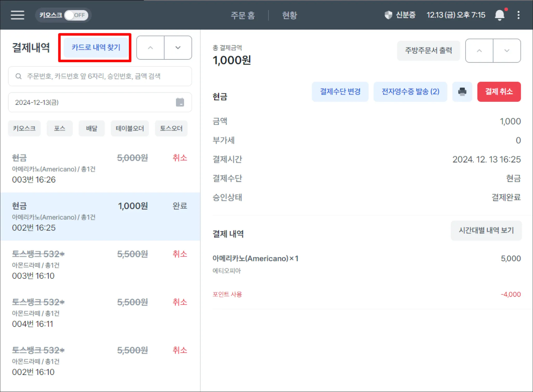Click the notification bell icon

click(x=499, y=15)
